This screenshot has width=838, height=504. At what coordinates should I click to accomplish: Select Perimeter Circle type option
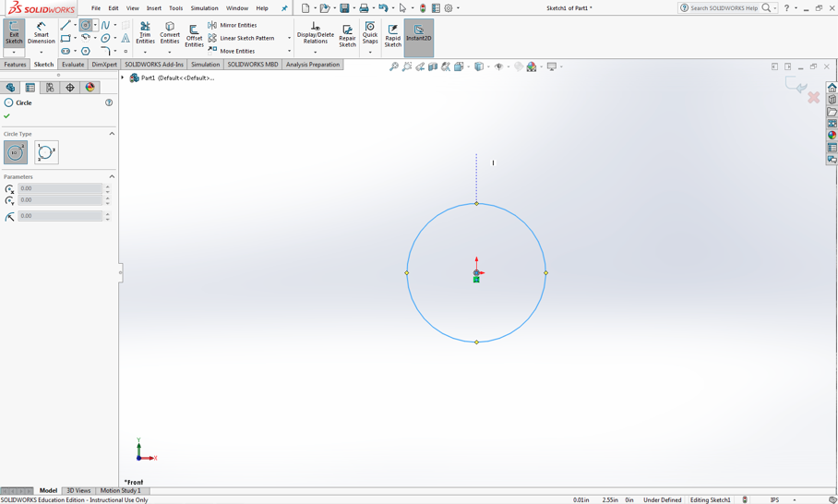tap(46, 152)
